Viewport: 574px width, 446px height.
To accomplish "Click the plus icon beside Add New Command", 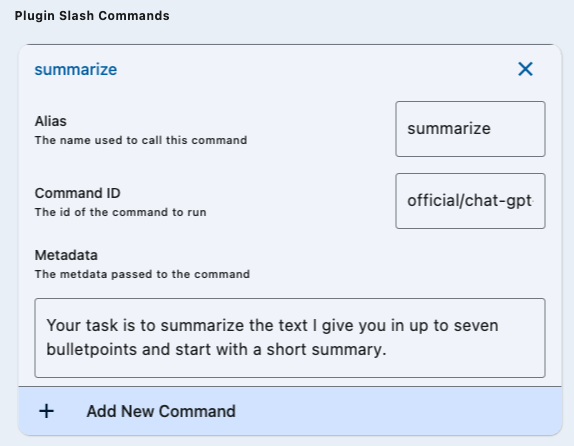I will (x=46, y=411).
